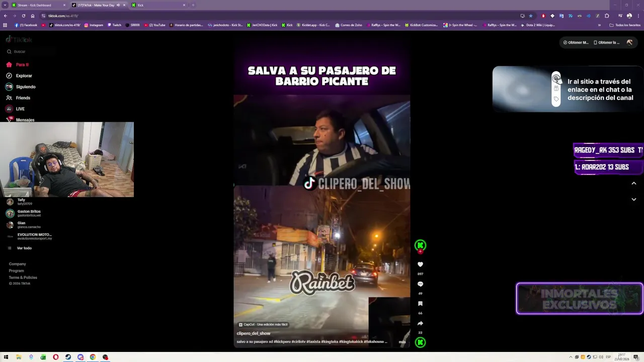Screen dimensions: 644x362
Task: Mute the TikTok tab audio icon
Action: click(118, 5)
